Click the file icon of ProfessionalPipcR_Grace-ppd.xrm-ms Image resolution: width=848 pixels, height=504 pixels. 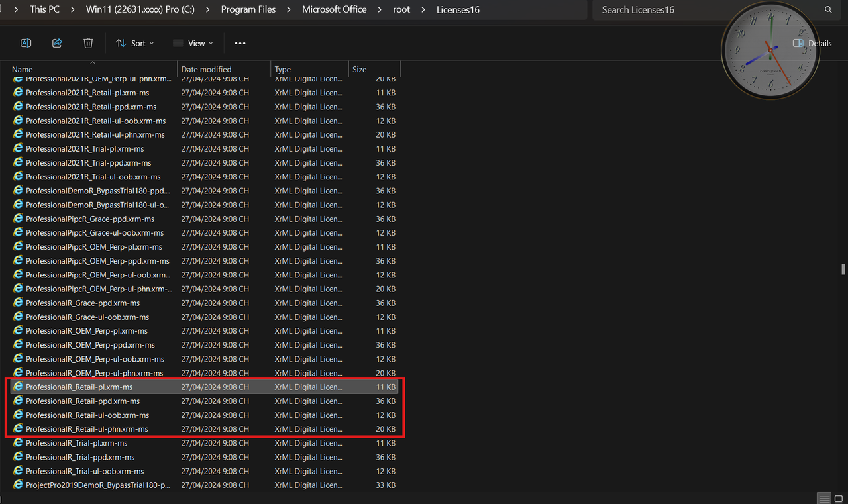18,219
